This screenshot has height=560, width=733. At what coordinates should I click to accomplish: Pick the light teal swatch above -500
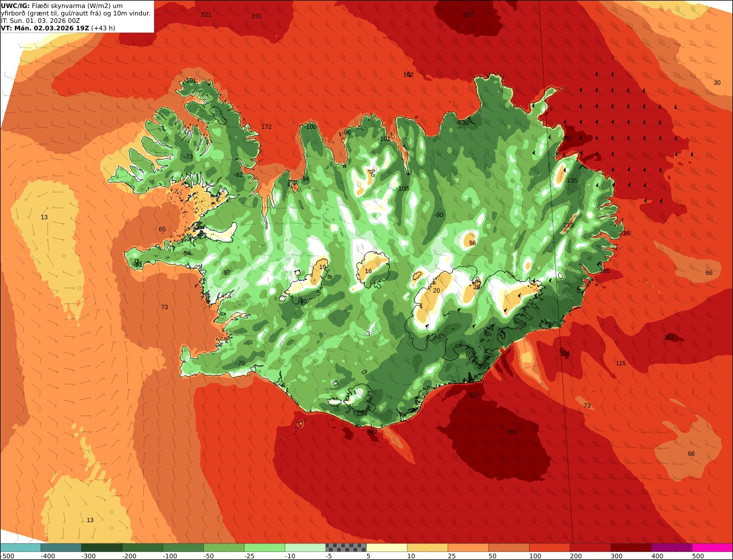pyautogui.click(x=21, y=547)
